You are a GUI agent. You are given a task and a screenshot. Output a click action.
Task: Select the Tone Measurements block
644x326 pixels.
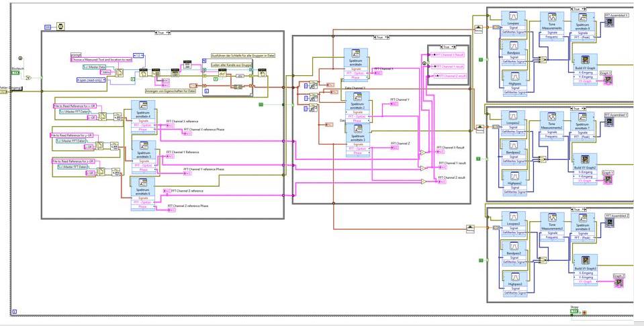pyautogui.click(x=552, y=26)
